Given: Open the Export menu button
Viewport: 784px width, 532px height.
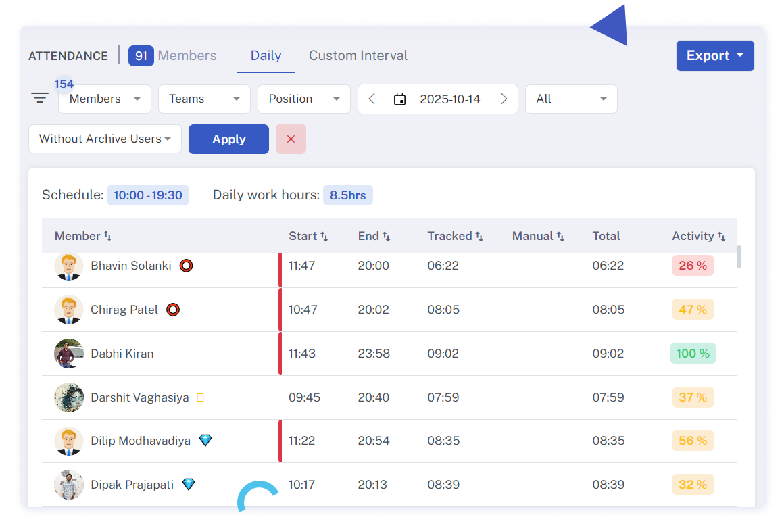Looking at the screenshot, I should tap(715, 55).
